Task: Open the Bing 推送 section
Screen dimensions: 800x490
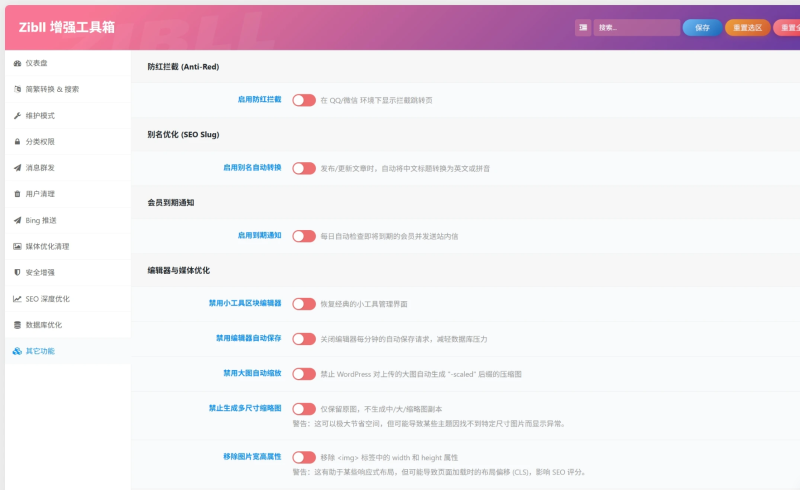Action: [68, 220]
